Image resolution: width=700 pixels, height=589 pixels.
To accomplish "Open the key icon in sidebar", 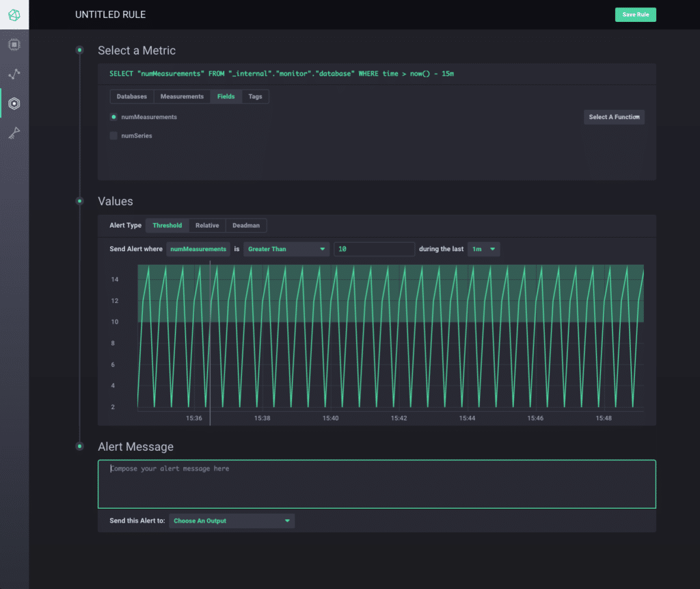I will pos(14,133).
